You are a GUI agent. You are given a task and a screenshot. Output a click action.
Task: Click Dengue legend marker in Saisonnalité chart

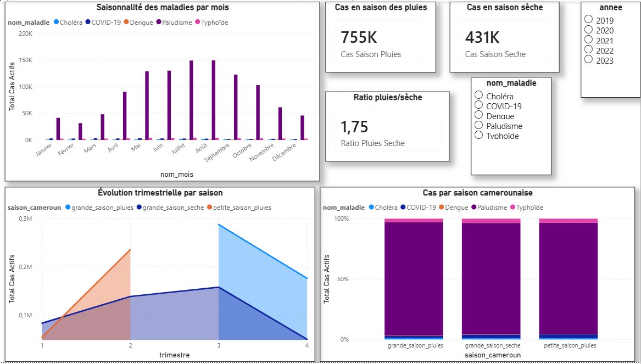pos(127,23)
